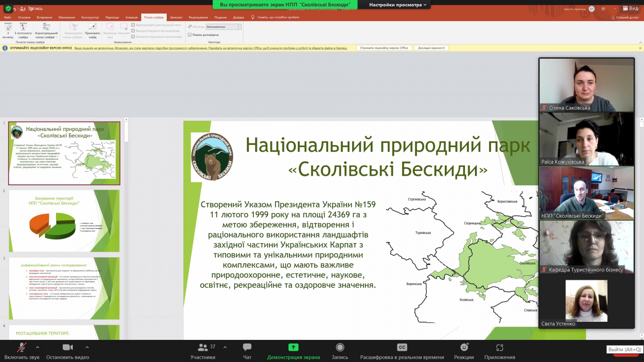Open Реакции reactions menu
Screen dimensions: 644x362
(464, 351)
